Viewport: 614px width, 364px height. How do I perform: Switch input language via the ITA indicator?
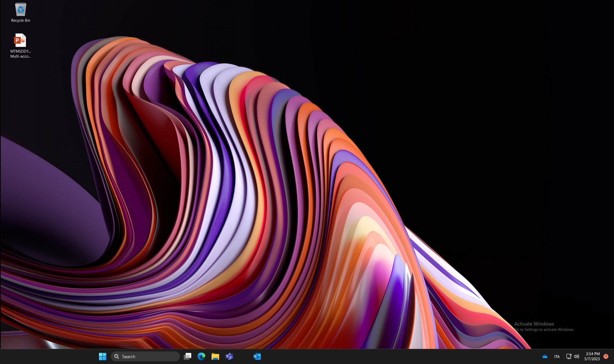[x=557, y=357]
